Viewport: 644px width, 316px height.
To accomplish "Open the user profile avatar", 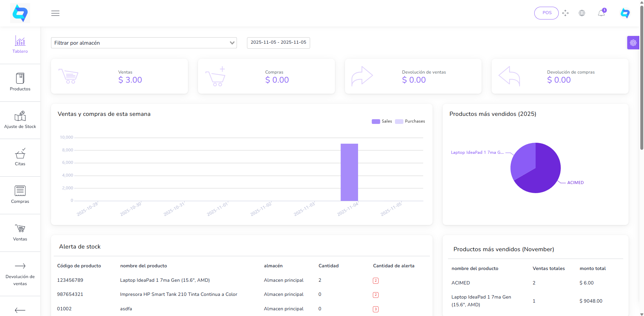I will (x=625, y=13).
